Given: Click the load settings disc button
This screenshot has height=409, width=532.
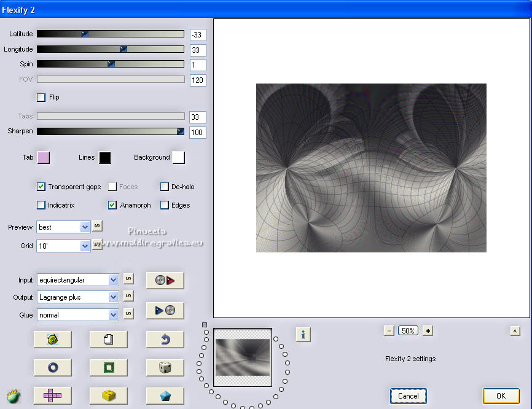Looking at the screenshot, I should (x=165, y=281).
